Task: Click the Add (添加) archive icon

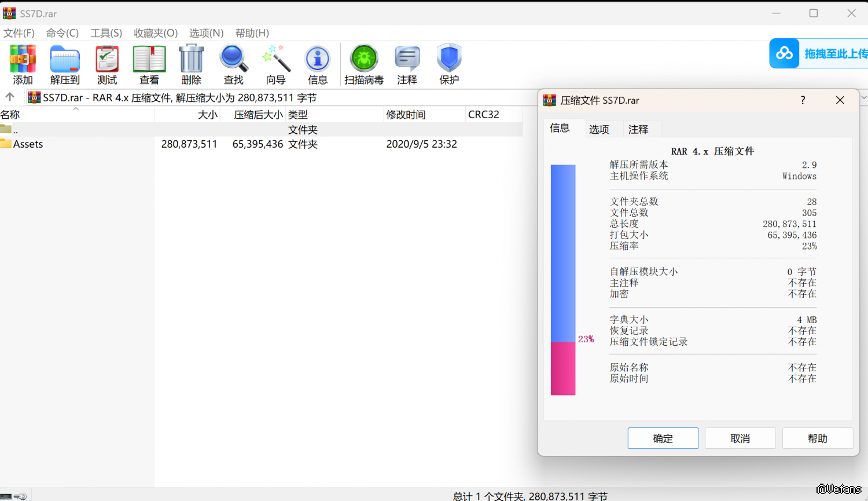Action: pyautogui.click(x=23, y=59)
